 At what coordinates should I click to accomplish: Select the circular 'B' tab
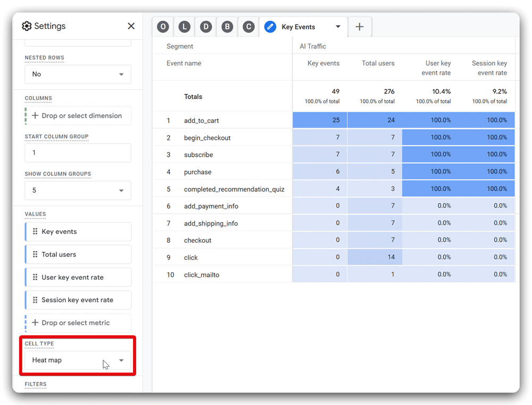(x=227, y=27)
